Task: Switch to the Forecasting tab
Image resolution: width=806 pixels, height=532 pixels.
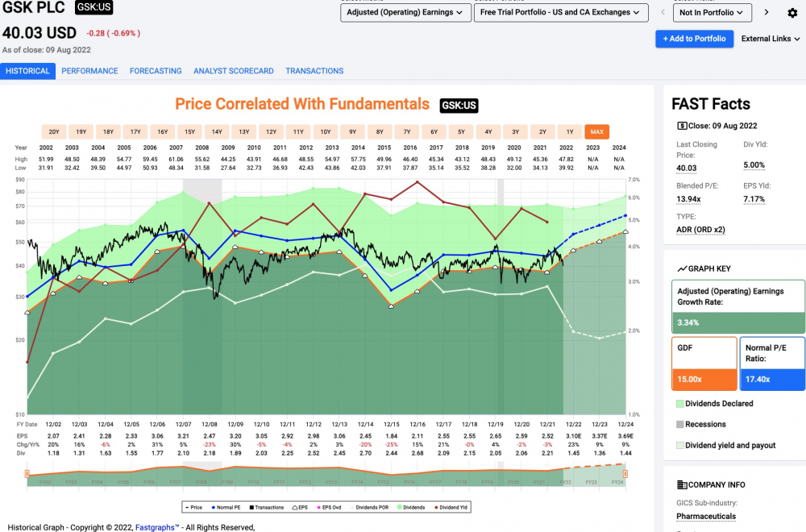Action: pos(156,71)
